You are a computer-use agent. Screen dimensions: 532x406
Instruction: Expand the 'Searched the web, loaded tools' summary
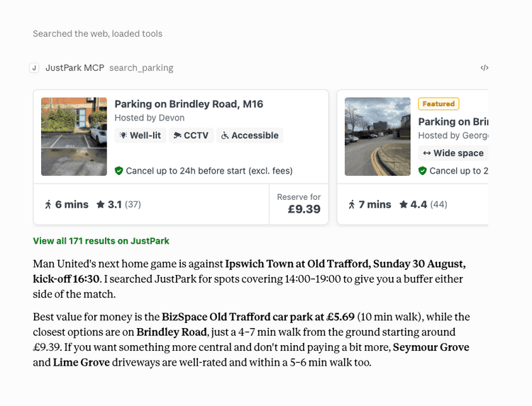pos(97,33)
